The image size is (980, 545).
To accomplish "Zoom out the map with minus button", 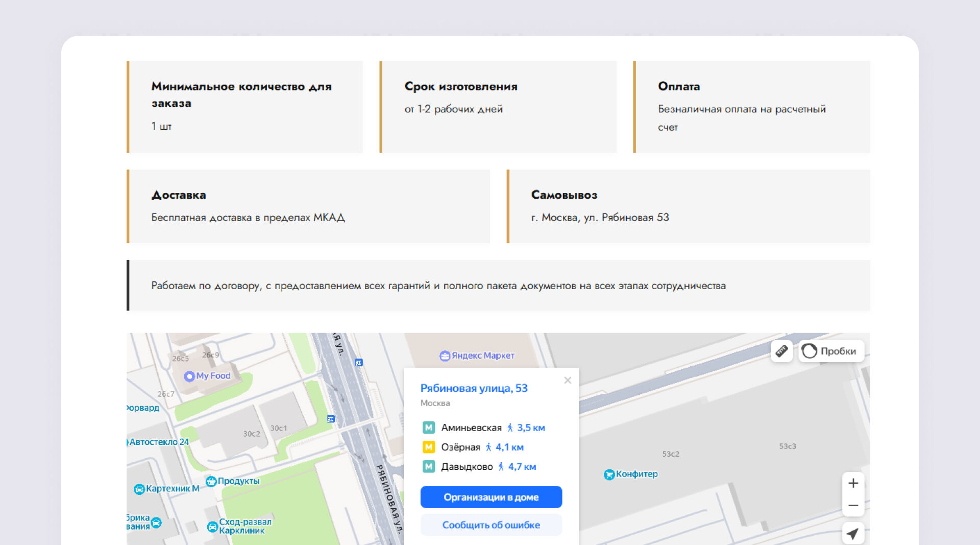I will (x=853, y=506).
